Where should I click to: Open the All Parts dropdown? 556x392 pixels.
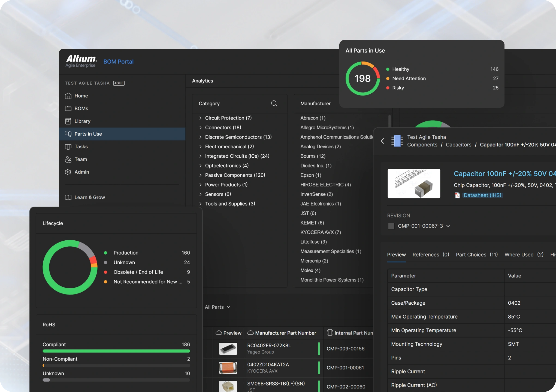217,307
